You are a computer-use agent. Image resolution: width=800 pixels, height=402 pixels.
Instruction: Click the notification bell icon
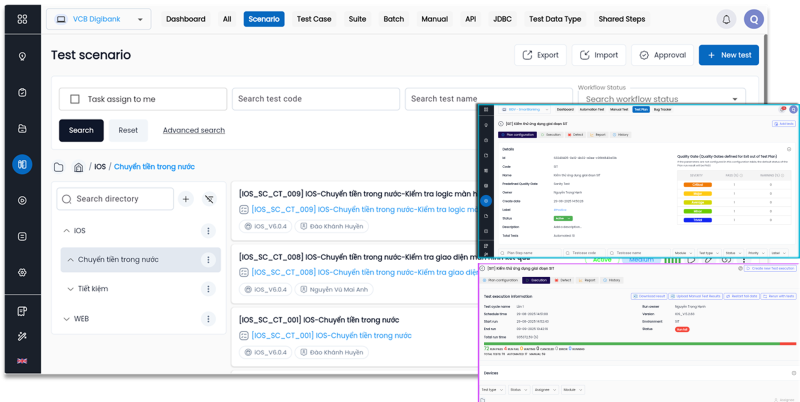(x=725, y=19)
